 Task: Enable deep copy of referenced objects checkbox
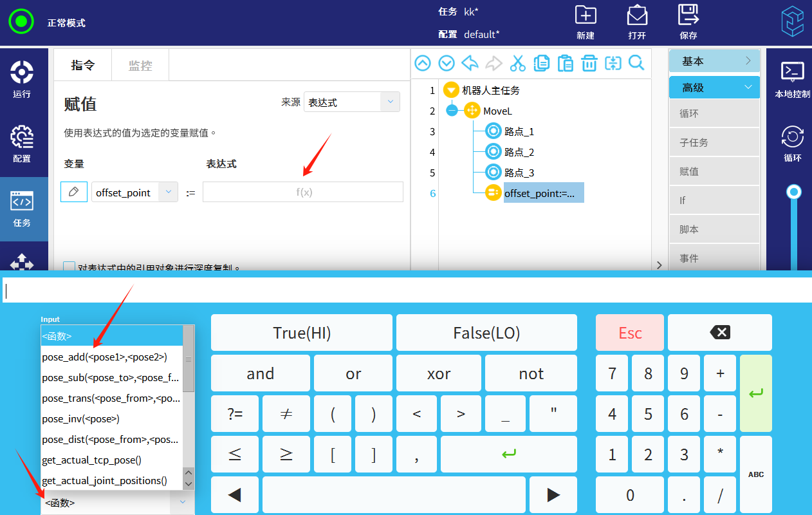[x=69, y=267]
